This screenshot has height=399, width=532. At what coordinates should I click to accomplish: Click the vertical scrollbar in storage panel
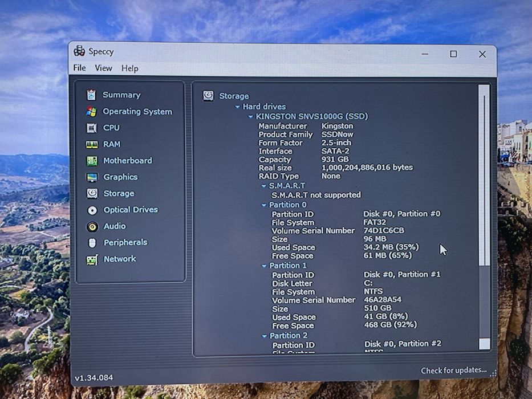484,217
